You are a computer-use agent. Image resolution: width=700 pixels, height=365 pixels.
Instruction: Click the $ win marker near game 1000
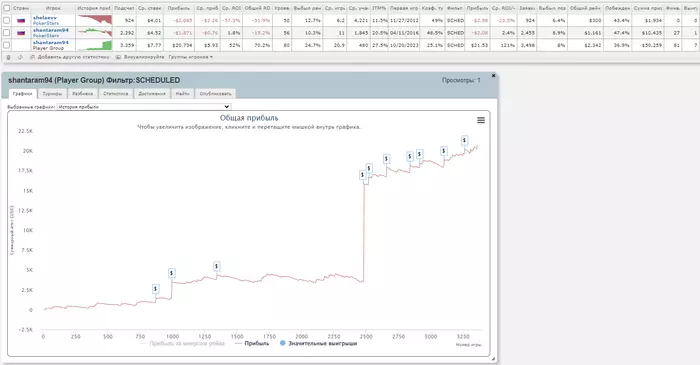click(171, 273)
